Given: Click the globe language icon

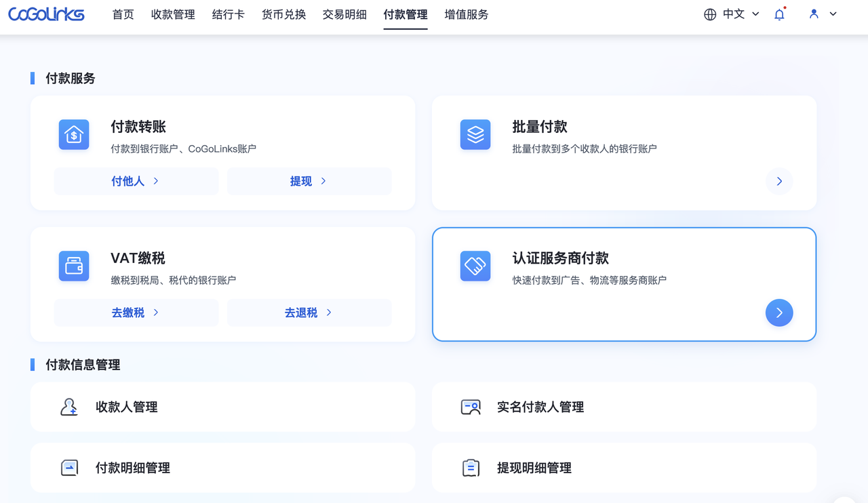Looking at the screenshot, I should [x=710, y=14].
